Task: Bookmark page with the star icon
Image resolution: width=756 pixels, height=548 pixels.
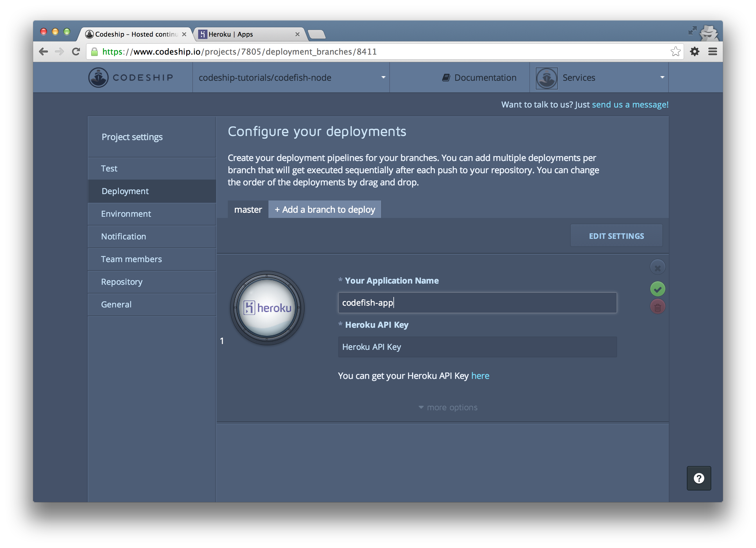Action: (x=675, y=52)
